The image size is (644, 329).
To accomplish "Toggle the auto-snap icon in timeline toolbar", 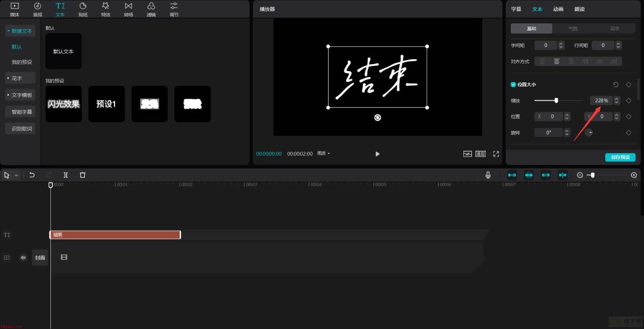I will pos(529,175).
